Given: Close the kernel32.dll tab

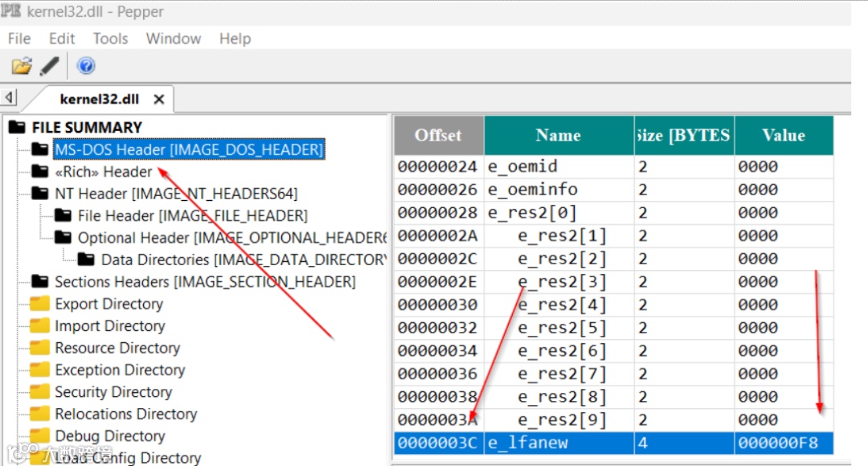Looking at the screenshot, I should (x=159, y=99).
